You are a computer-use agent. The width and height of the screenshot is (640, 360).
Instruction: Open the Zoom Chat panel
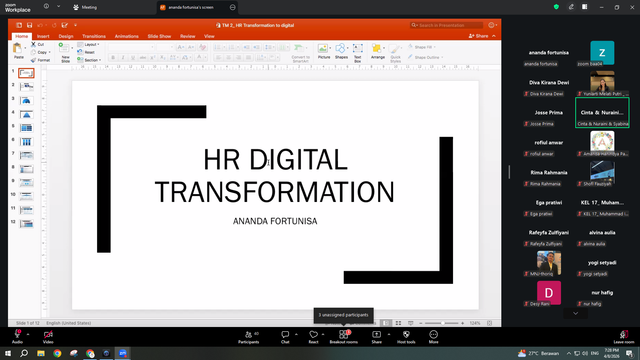(x=285, y=337)
